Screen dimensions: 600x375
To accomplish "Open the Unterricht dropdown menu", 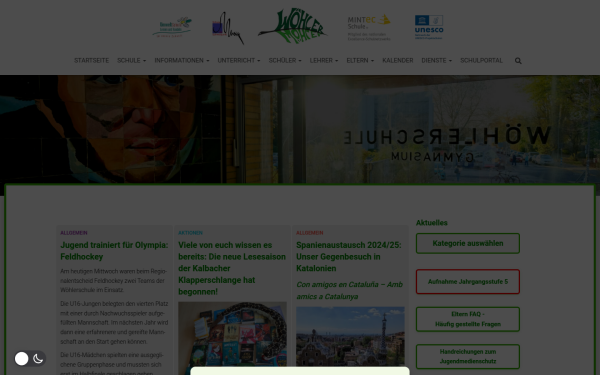I will click(239, 60).
